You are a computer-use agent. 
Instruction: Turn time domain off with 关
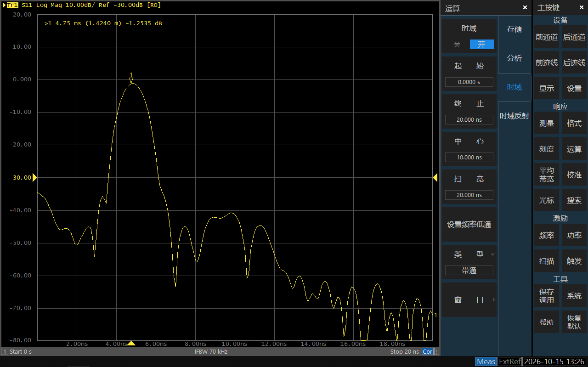coord(457,45)
